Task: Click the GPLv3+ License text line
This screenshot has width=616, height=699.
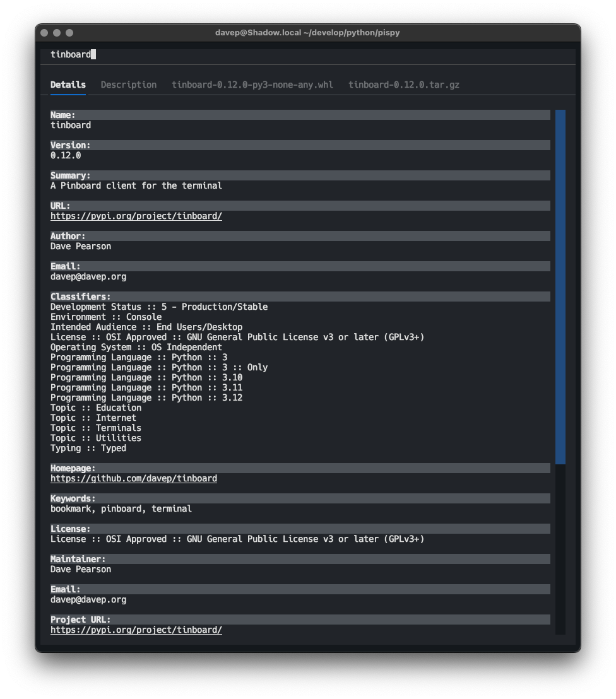Action: [237, 539]
